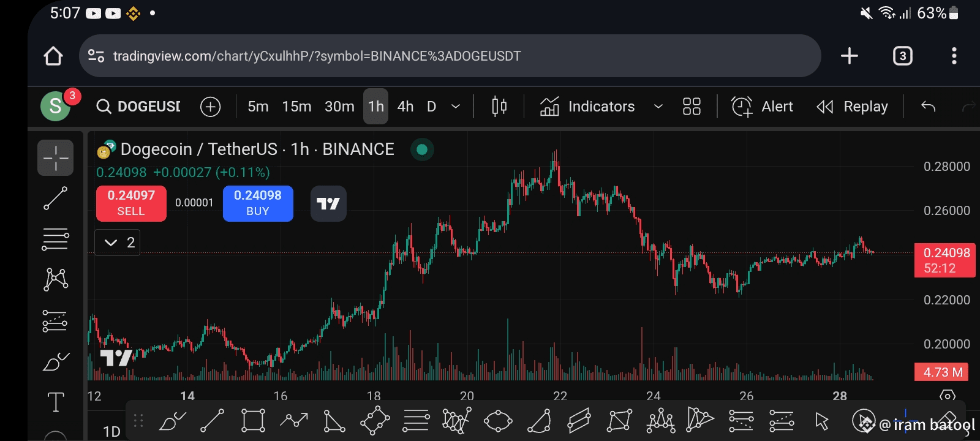Screen dimensions: 980x441
Task: Click the 0.22000 price scale label
Action: pyautogui.click(x=946, y=300)
